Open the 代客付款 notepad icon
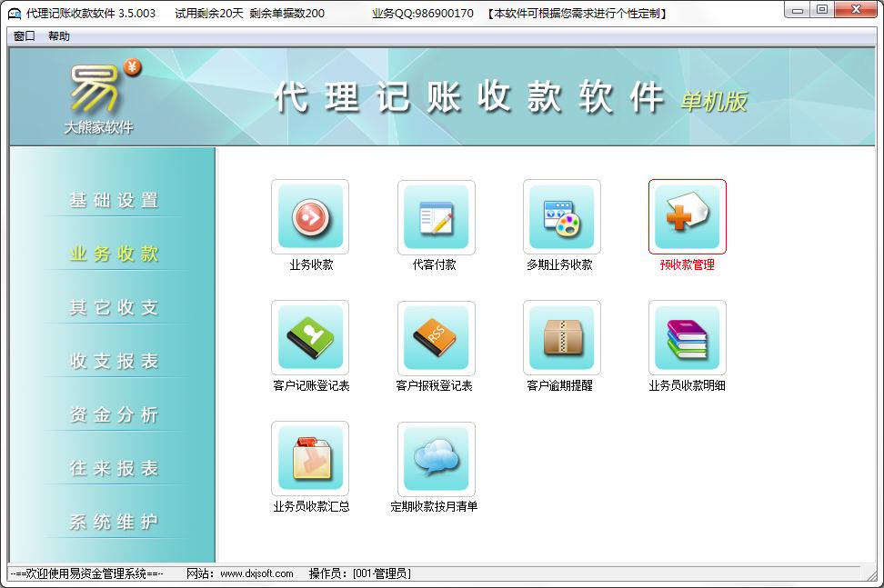884x588 pixels. tap(436, 217)
